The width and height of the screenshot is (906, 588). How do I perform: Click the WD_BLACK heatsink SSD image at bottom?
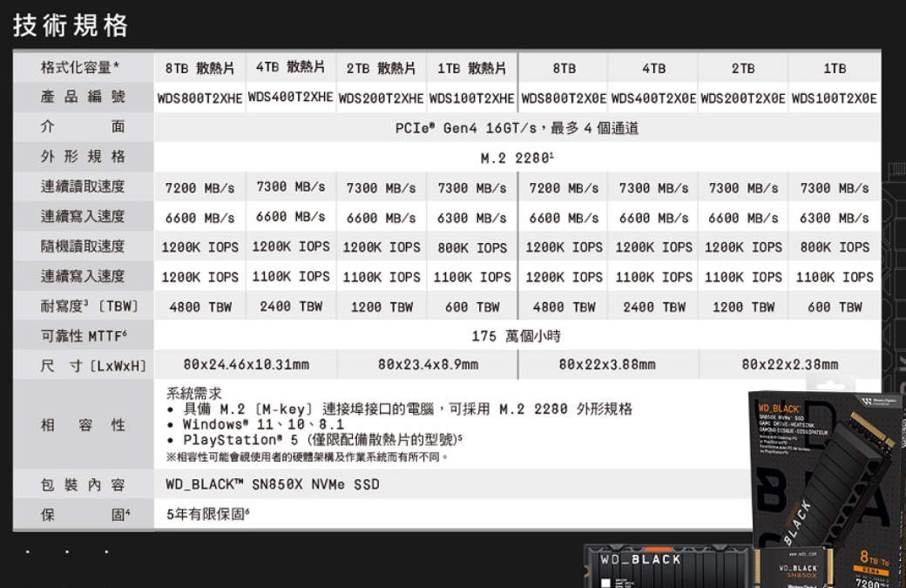coord(666,566)
